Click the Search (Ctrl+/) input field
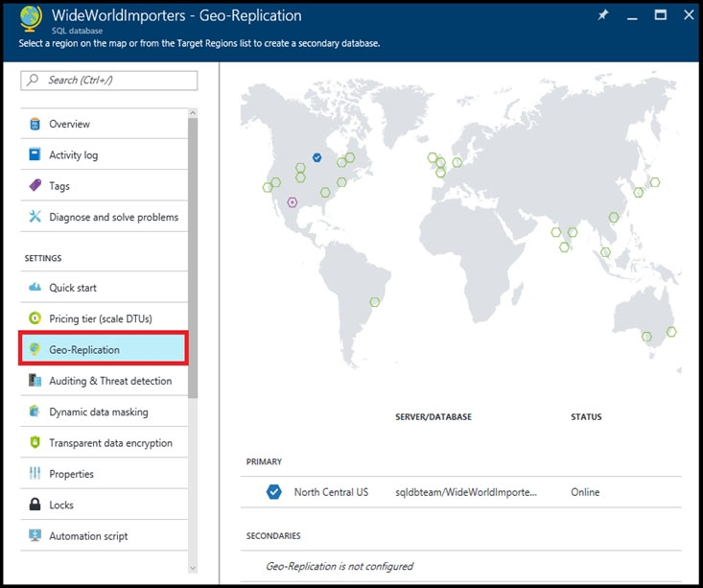703x588 pixels. click(109, 81)
